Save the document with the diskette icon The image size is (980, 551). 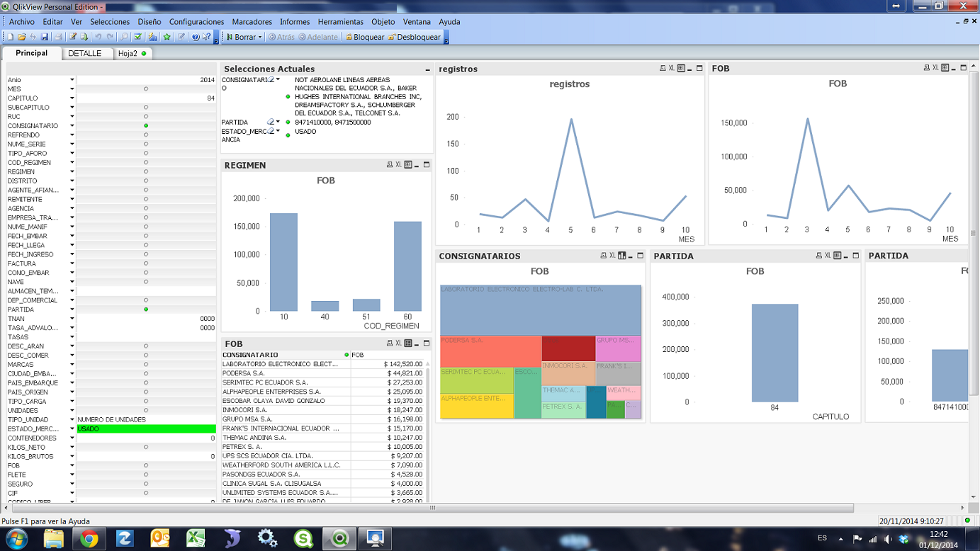pyautogui.click(x=45, y=37)
